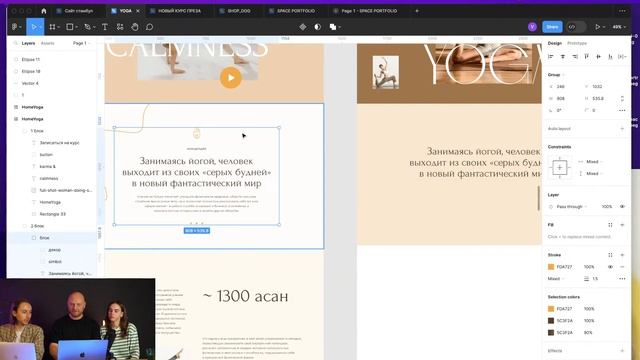Open a new tab with plus
This screenshot has width=640, height=360.
tap(417, 11)
